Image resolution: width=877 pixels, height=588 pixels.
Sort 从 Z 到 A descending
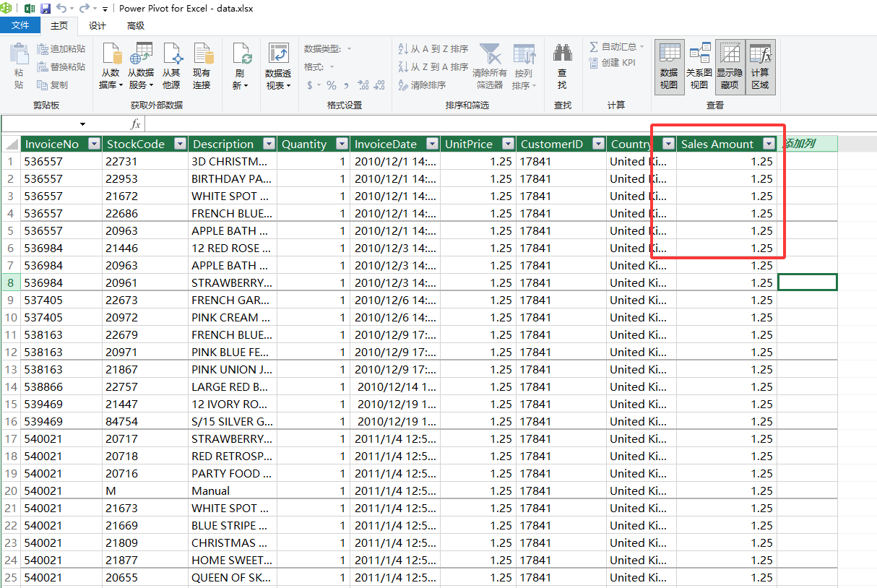433,66
